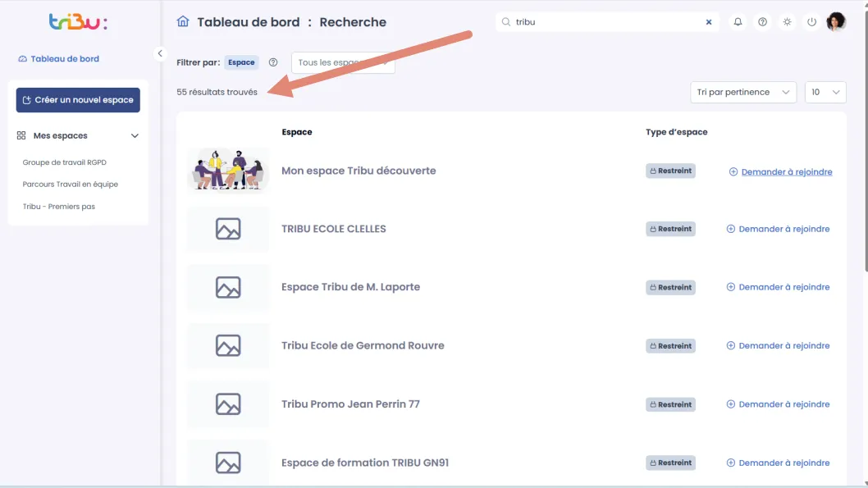Image resolution: width=868 pixels, height=488 pixels.
Task: Click Espace Tribu de M. Laporte image placeholder
Action: tap(228, 288)
